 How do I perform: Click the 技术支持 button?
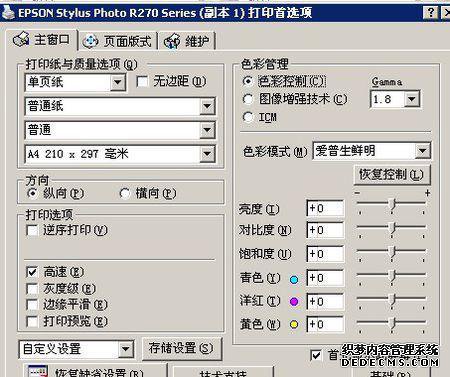[223, 372]
